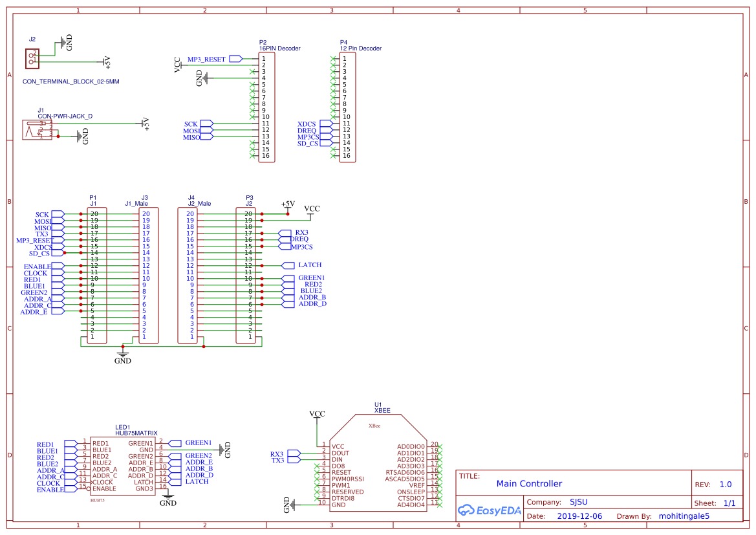
Task: Select the J3 J1_Male header component
Action: click(x=149, y=276)
